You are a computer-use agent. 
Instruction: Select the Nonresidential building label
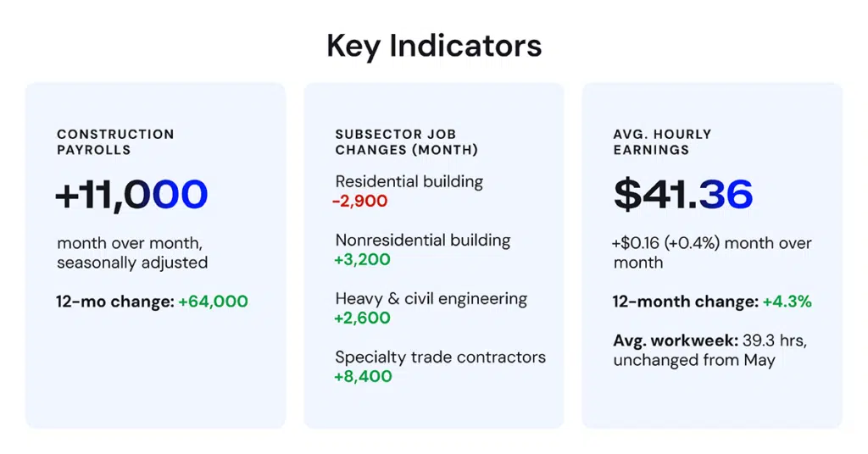coord(423,241)
